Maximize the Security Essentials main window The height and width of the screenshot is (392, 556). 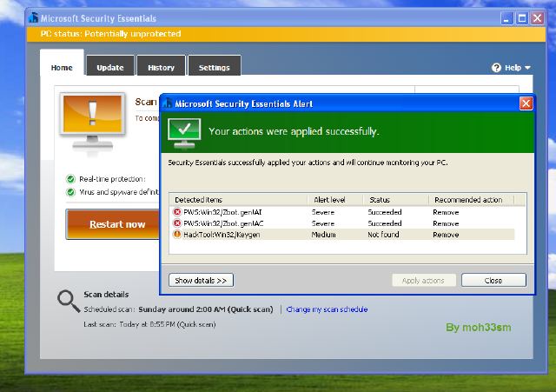[522, 18]
